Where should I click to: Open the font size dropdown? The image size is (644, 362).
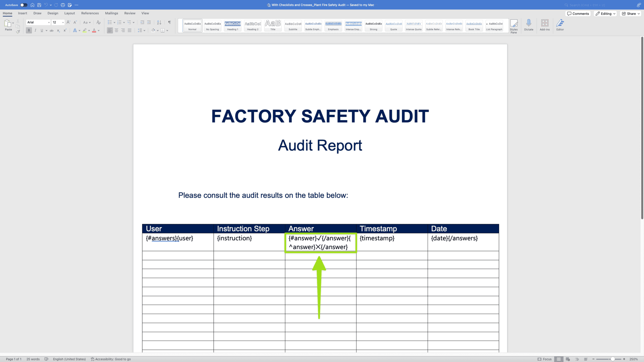(63, 22)
